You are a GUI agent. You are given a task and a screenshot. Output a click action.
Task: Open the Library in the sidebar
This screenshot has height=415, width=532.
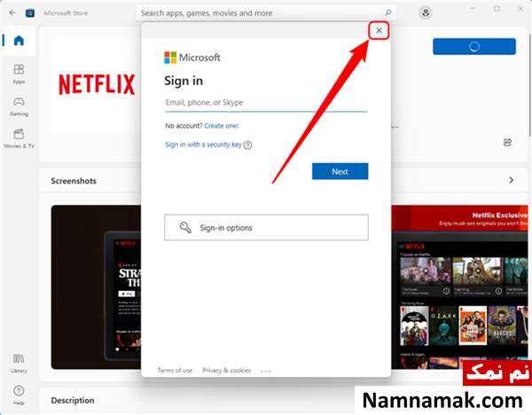coord(19,363)
